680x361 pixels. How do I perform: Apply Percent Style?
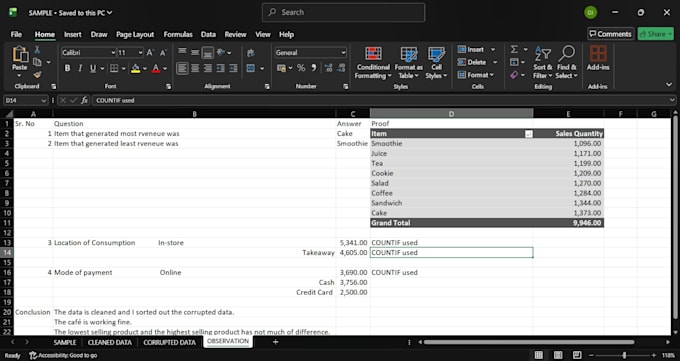(301, 68)
